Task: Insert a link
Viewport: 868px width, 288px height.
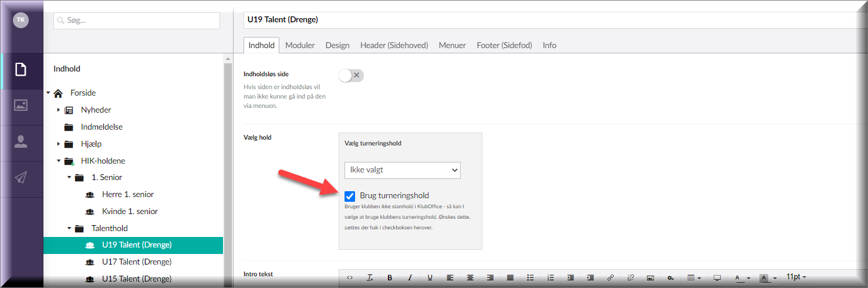Action: (x=610, y=277)
